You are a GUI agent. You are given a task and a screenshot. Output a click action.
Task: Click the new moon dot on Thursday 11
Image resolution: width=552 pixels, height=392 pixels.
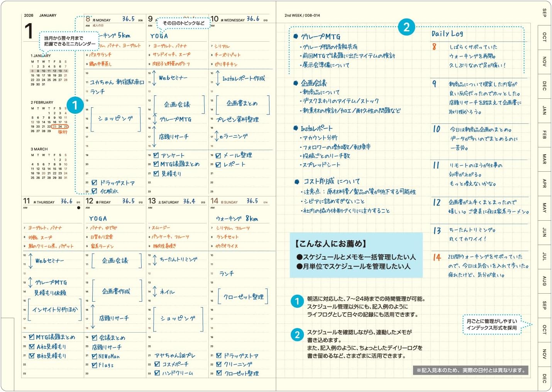tap(79, 208)
